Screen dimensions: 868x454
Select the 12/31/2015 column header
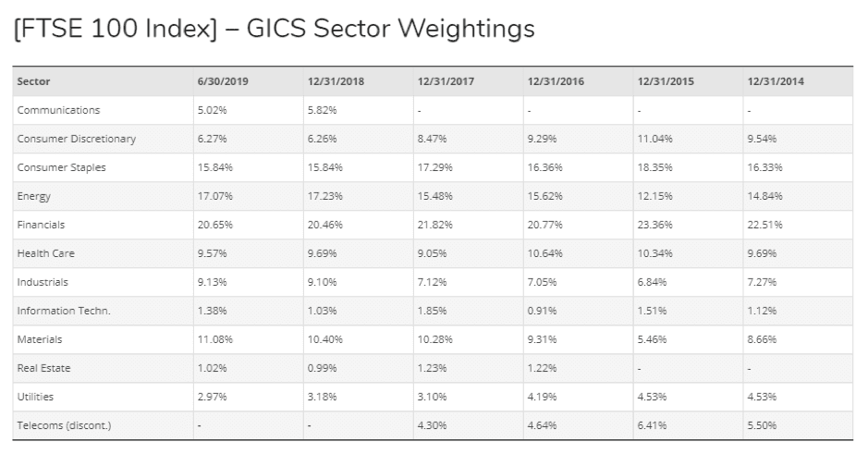click(666, 81)
